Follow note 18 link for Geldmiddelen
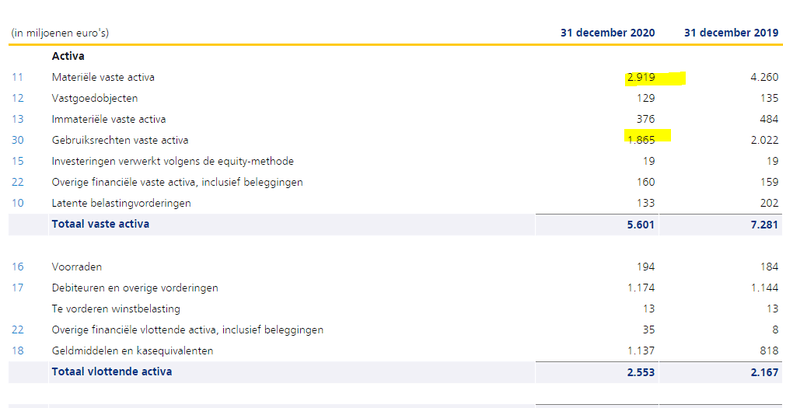The image size is (800, 408). [x=16, y=351]
